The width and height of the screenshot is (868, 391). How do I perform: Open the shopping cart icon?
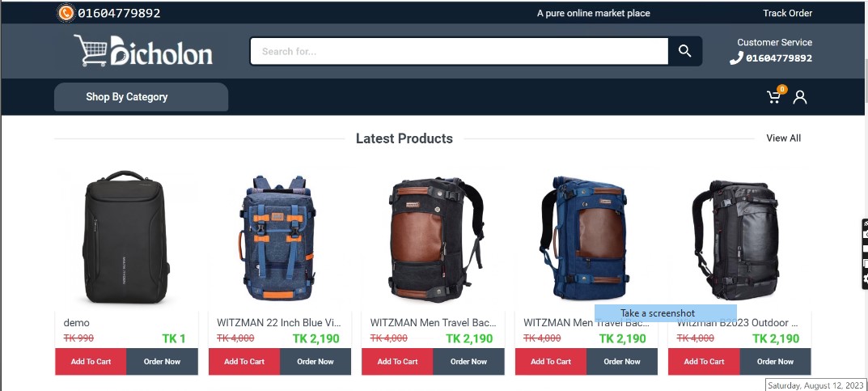pos(774,97)
